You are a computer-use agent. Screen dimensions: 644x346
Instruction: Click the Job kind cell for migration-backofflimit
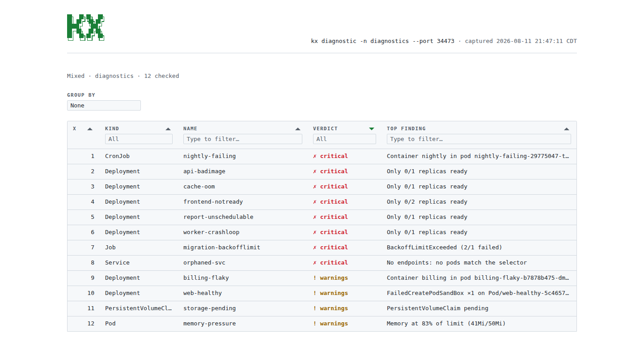click(110, 248)
